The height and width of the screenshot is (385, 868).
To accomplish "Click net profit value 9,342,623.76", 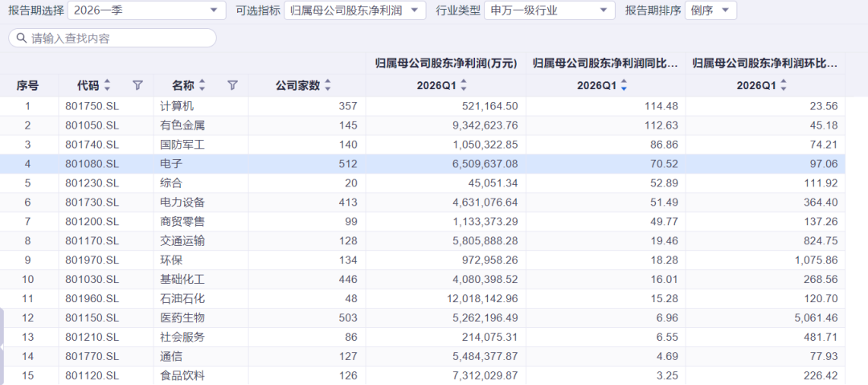I will coord(486,125).
